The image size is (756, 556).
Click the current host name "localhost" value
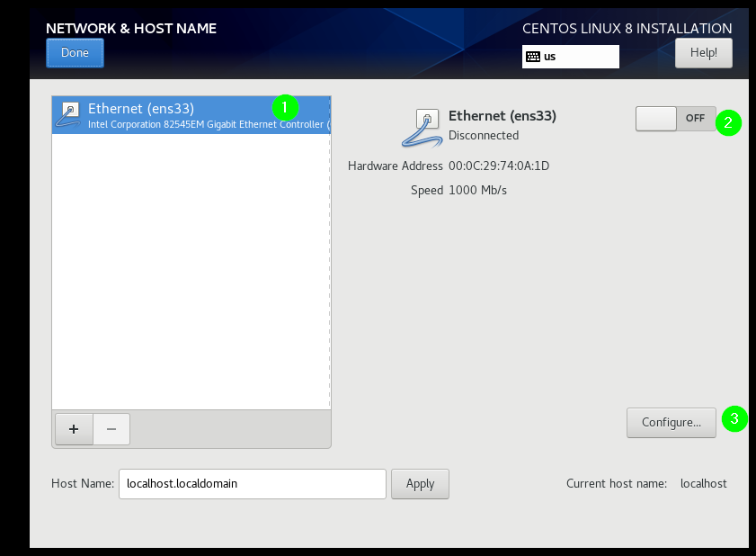(x=703, y=483)
